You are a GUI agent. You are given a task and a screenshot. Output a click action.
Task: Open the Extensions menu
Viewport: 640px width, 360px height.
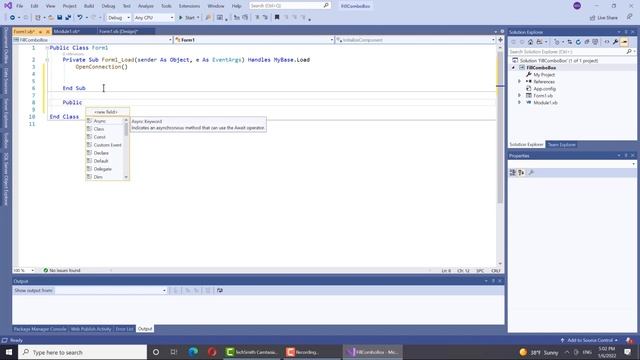189,6
